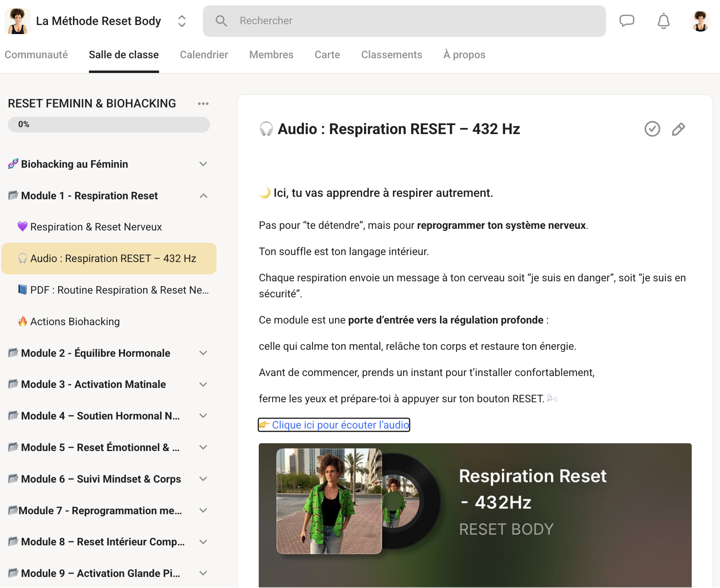Image resolution: width=720 pixels, height=588 pixels.
Task: Click the Module 2 - Équilibre Hormonale title
Action: (x=96, y=353)
